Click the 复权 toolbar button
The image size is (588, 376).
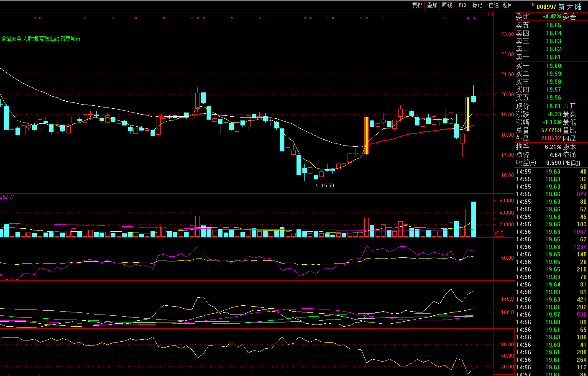417,5
